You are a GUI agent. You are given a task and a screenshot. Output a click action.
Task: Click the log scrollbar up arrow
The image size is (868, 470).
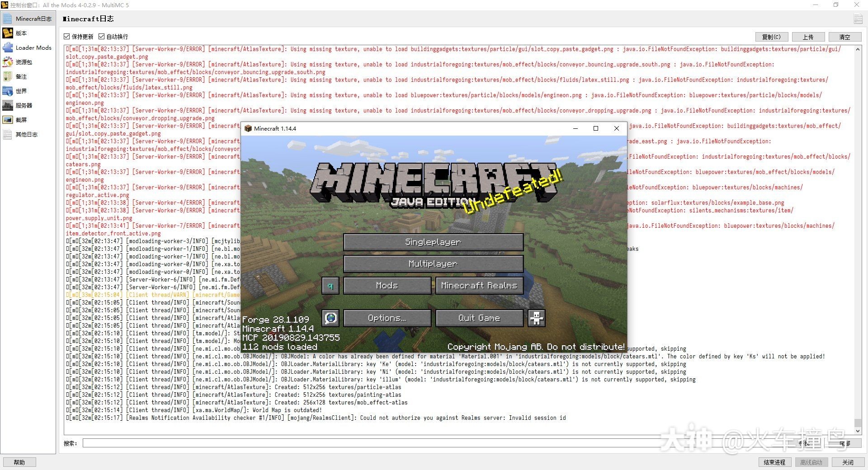[x=858, y=49]
